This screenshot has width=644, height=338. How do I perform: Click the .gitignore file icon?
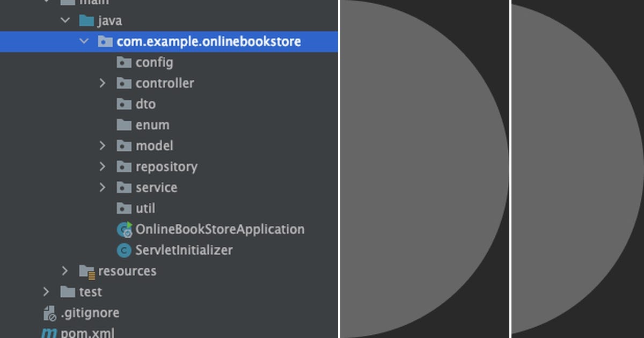(x=50, y=313)
